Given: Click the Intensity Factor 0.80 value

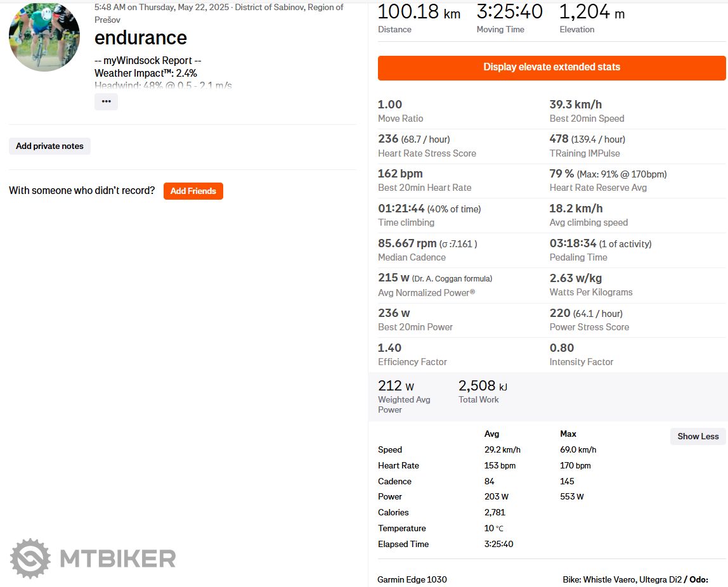Looking at the screenshot, I should (562, 348).
